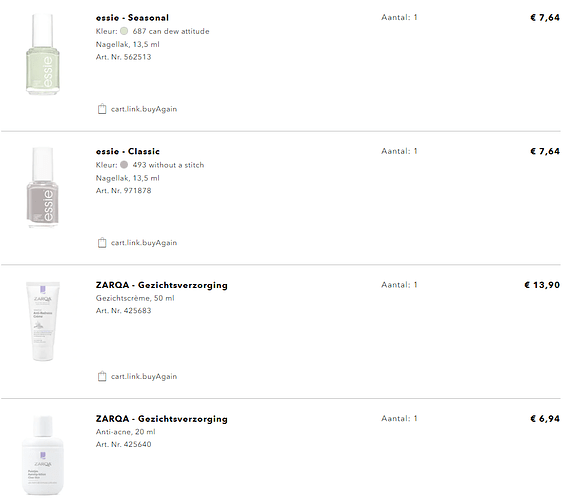Viewport: 584px width, 500px height.
Task: Click article number 562513 text
Action: tap(124, 57)
